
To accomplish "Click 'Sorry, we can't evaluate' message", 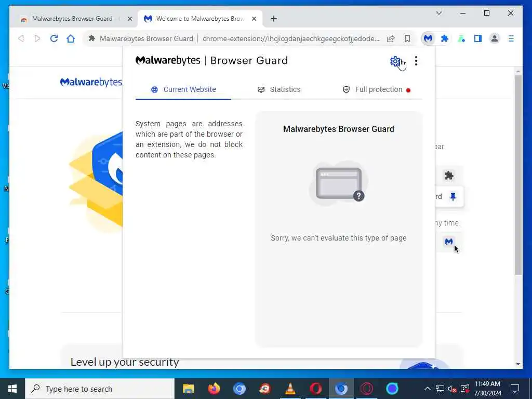I will (x=338, y=238).
